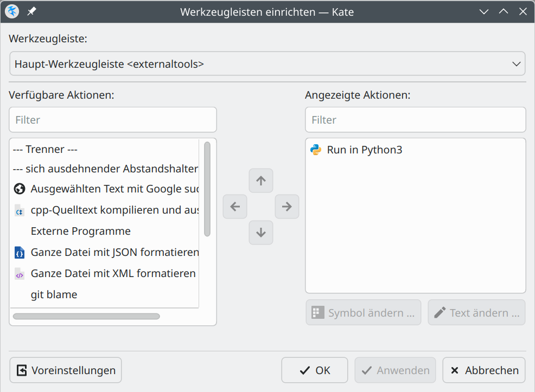
Task: Click the OK button
Action: coord(315,370)
